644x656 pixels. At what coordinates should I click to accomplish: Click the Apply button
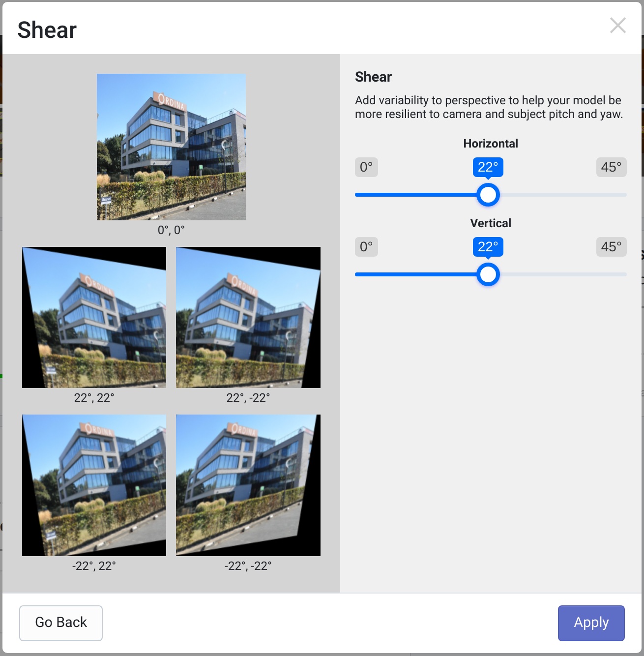click(591, 623)
